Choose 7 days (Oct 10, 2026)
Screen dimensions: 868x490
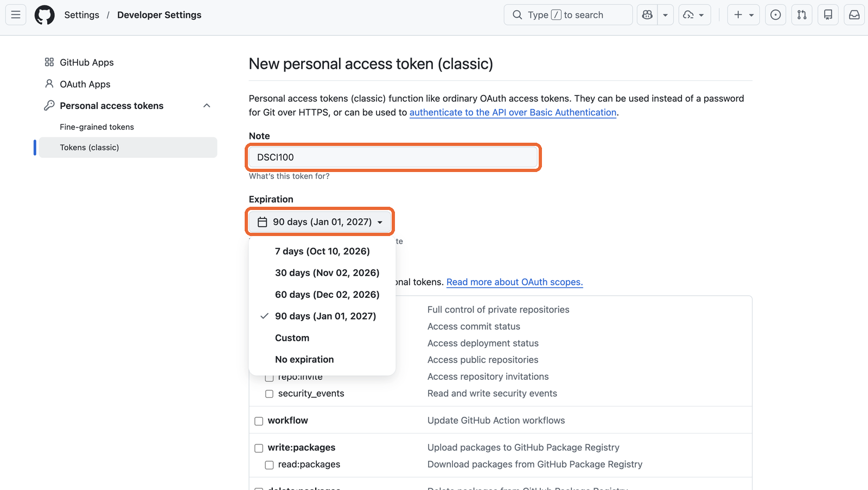tap(322, 251)
